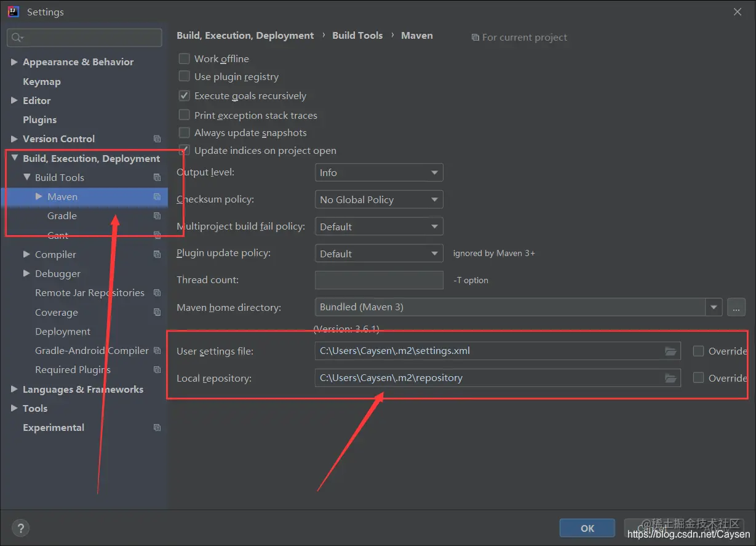Collapse the Build Tools node

(x=26, y=177)
